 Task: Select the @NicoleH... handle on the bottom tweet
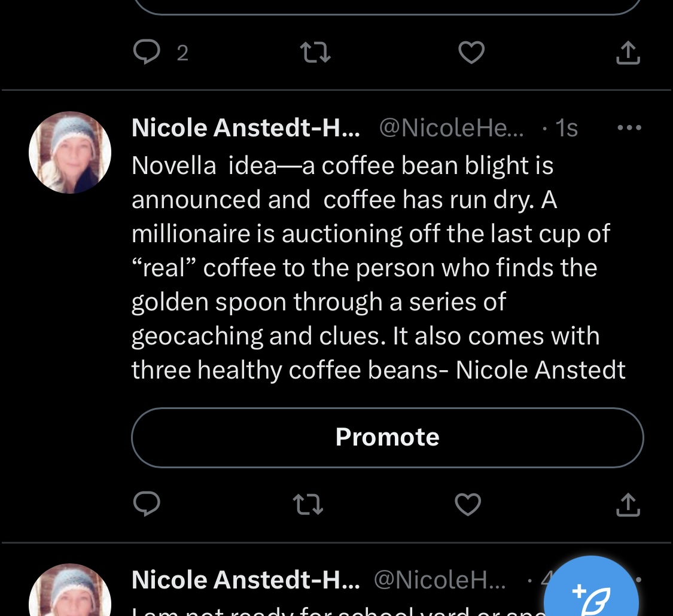pos(440,580)
